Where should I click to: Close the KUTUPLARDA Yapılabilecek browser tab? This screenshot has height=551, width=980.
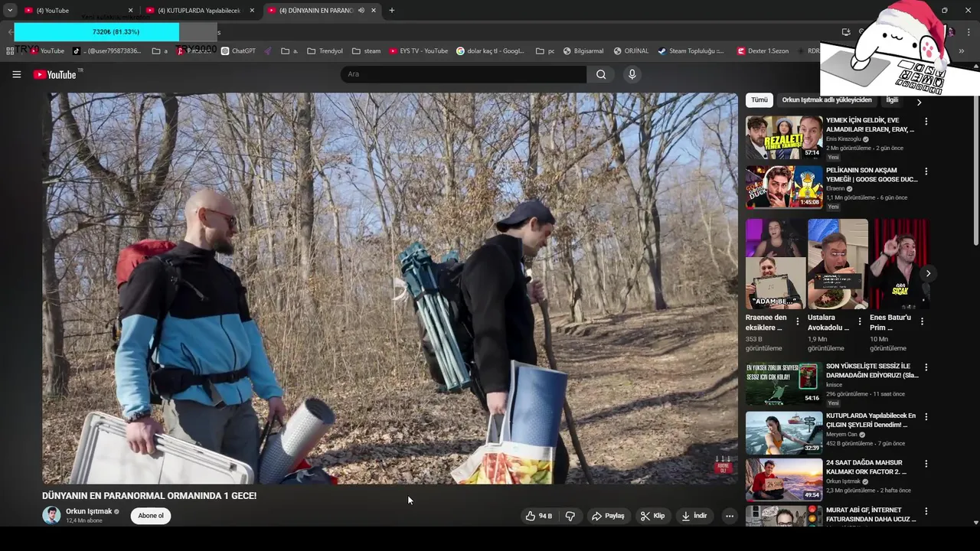pyautogui.click(x=252, y=11)
